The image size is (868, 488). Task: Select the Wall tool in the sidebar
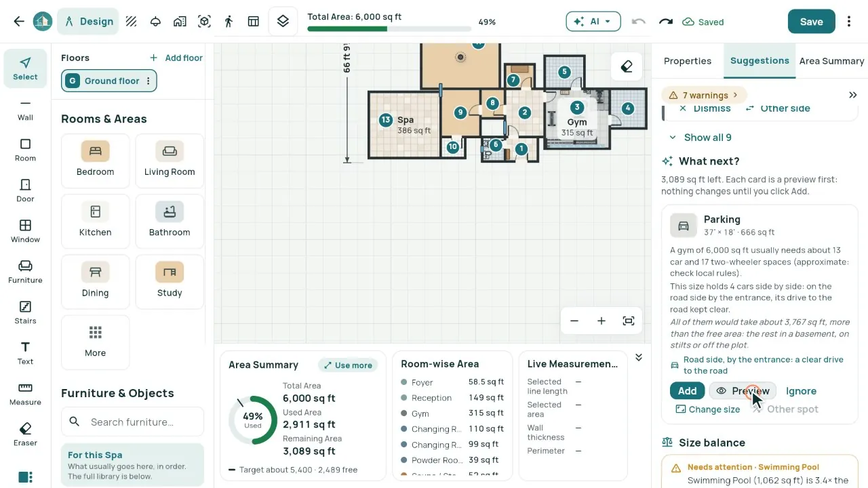(x=25, y=109)
